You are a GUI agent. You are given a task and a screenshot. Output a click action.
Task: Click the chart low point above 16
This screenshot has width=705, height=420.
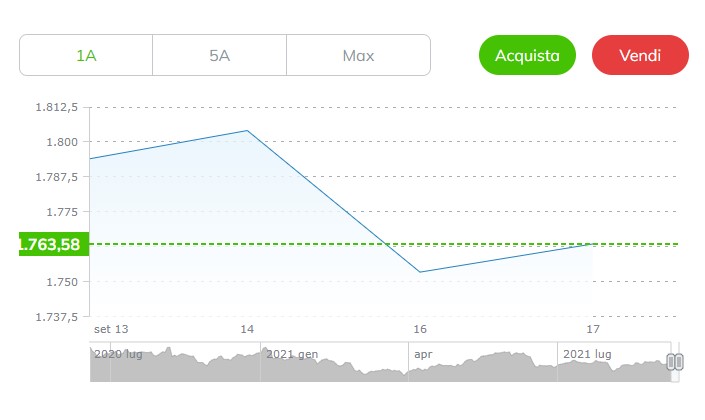pos(420,272)
